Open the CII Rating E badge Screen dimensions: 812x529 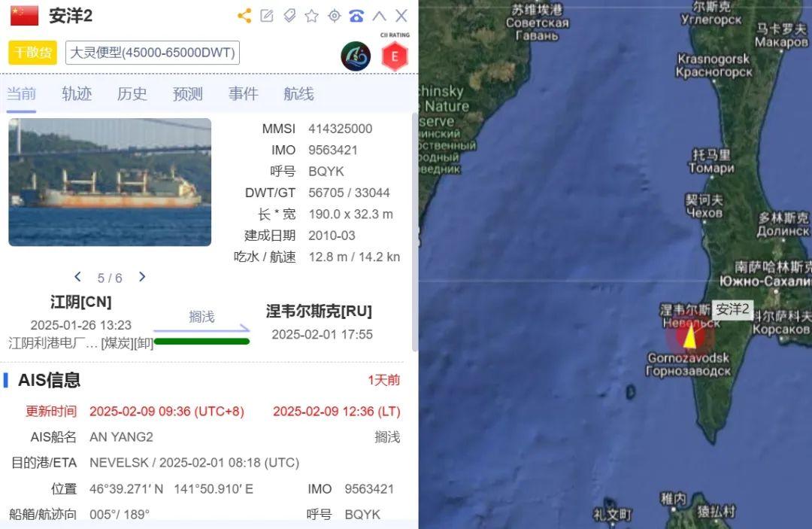tap(395, 56)
